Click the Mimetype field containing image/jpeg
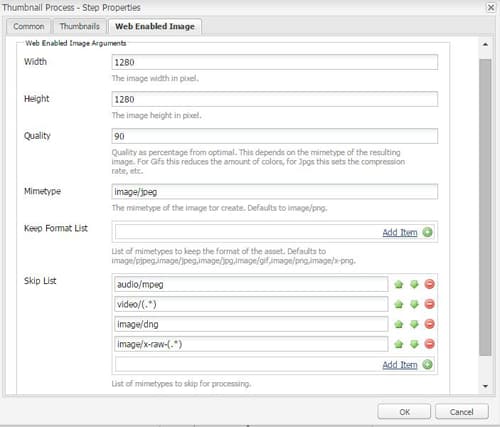The width and height of the screenshot is (500, 427). (x=275, y=192)
